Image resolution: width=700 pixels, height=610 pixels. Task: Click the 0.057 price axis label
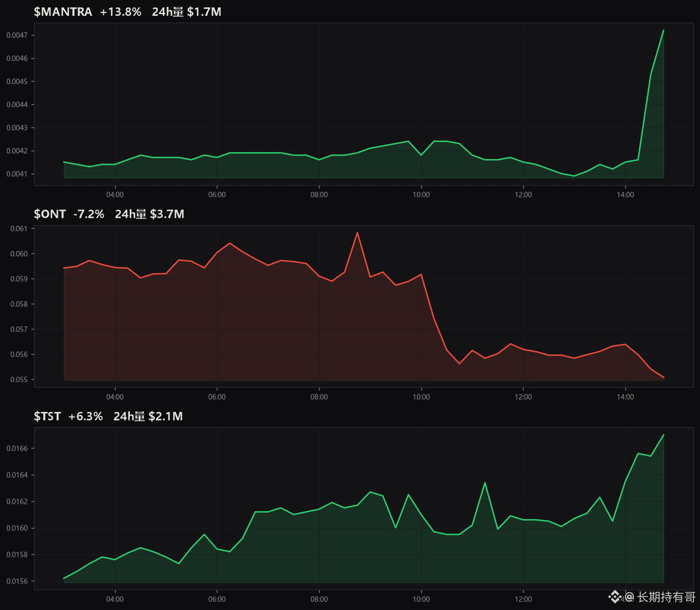pos(19,329)
